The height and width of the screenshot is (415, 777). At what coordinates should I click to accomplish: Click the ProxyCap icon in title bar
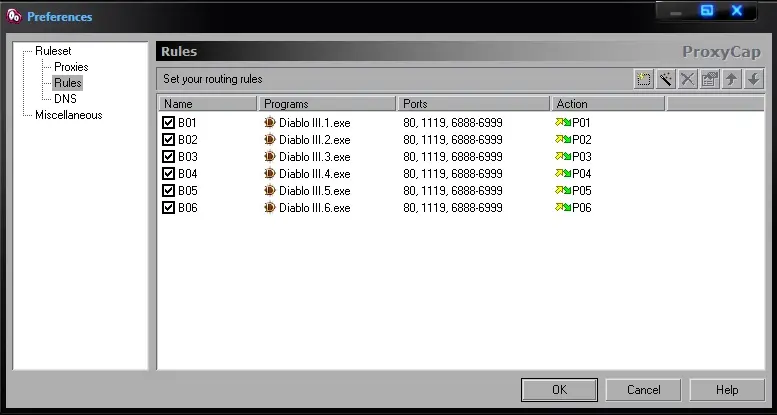coord(14,16)
